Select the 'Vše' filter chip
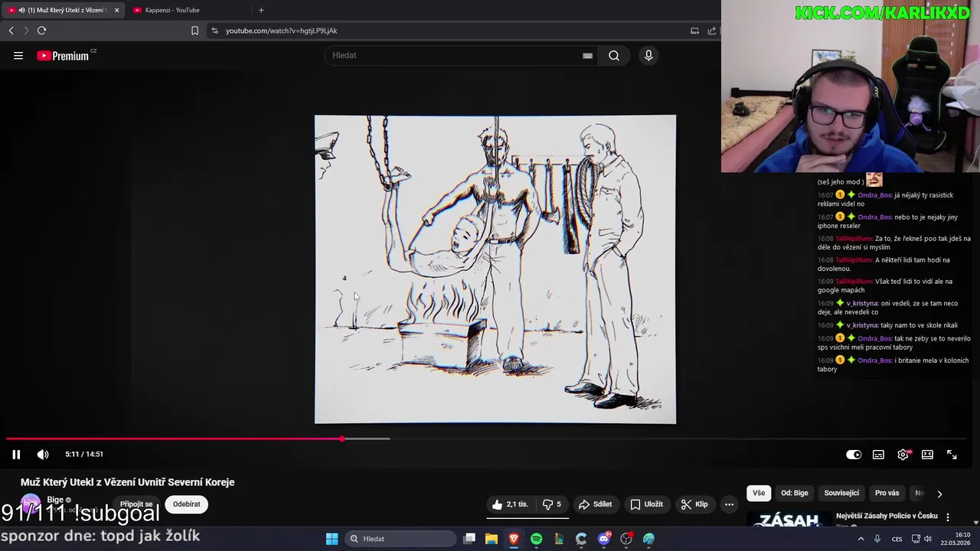Viewport: 980px width, 551px height. pyautogui.click(x=758, y=494)
